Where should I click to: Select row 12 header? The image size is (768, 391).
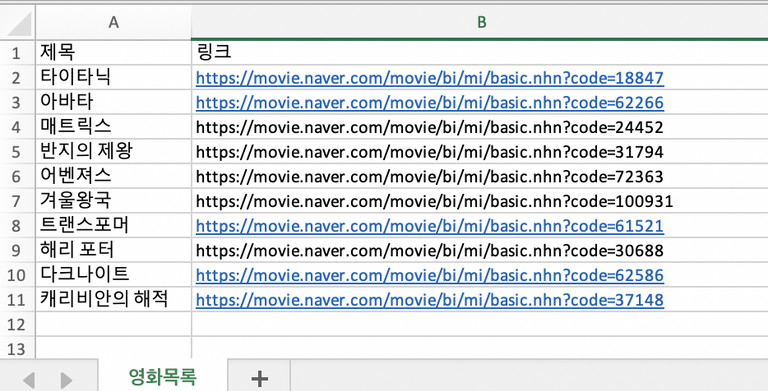(17, 324)
